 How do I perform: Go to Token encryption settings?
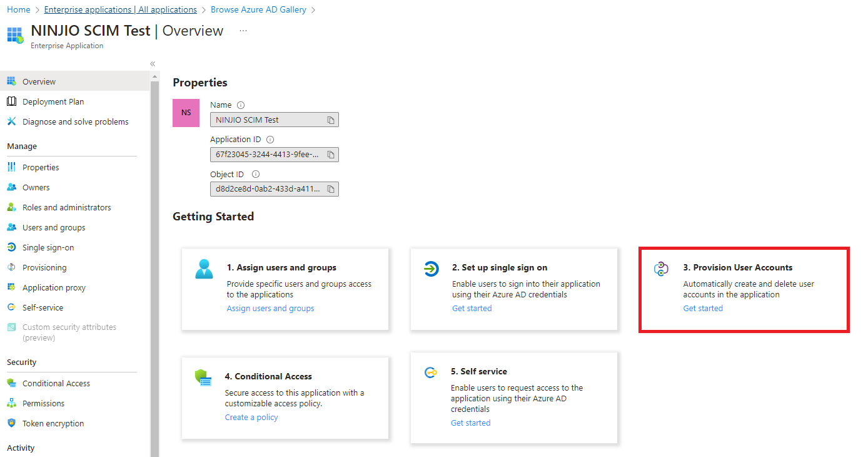(x=53, y=423)
